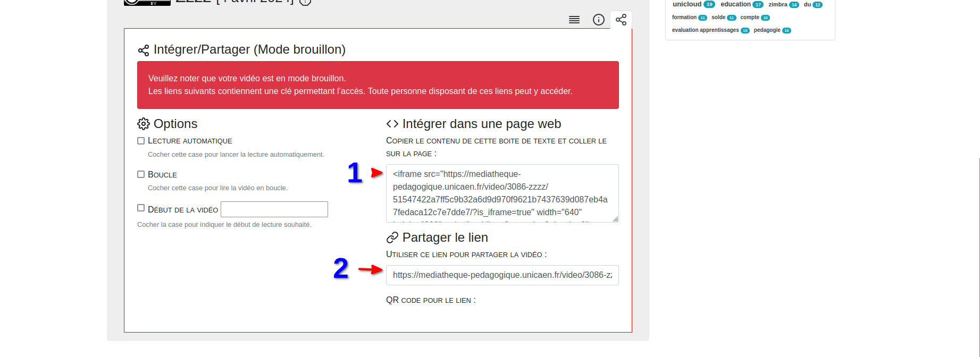Show the video info tab icon
The height and width of the screenshot is (357, 980).
pyautogui.click(x=599, y=20)
